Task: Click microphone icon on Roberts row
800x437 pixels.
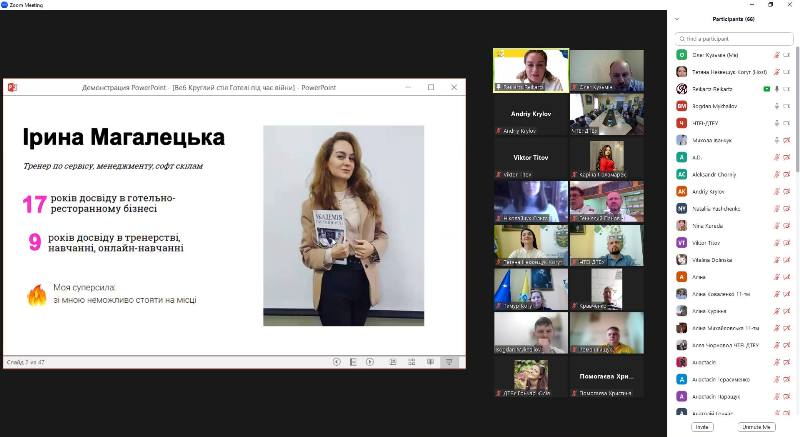Action: coord(777,89)
